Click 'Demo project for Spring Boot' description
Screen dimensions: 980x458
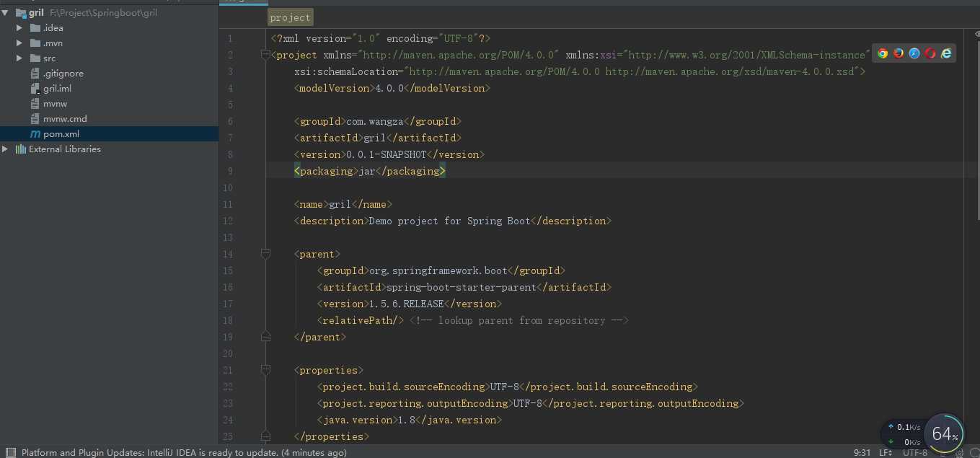click(x=449, y=221)
